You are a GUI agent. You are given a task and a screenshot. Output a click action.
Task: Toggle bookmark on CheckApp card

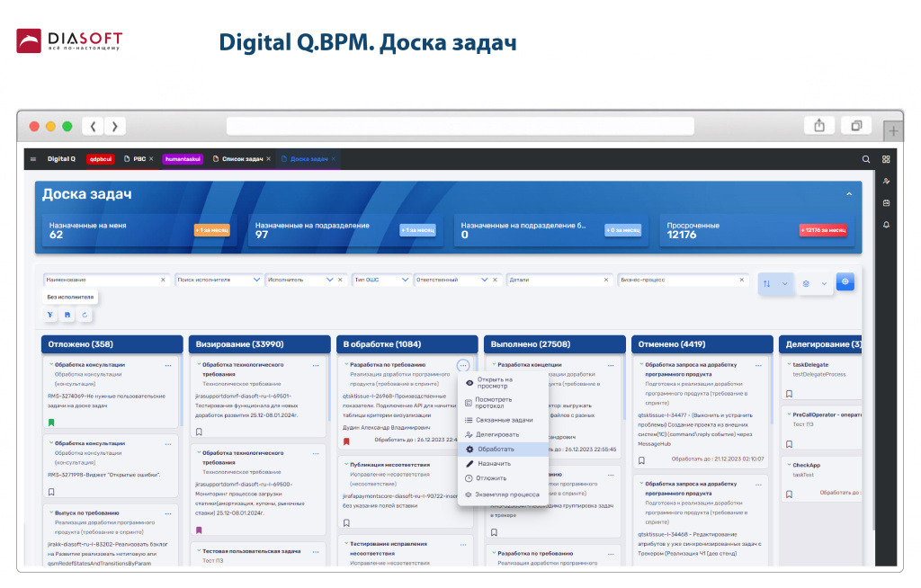[x=790, y=494]
